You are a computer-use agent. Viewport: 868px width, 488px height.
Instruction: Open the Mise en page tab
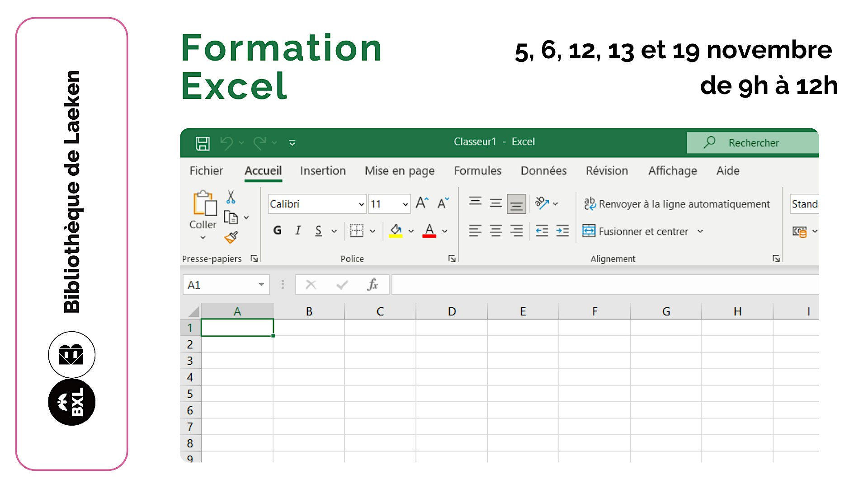400,171
